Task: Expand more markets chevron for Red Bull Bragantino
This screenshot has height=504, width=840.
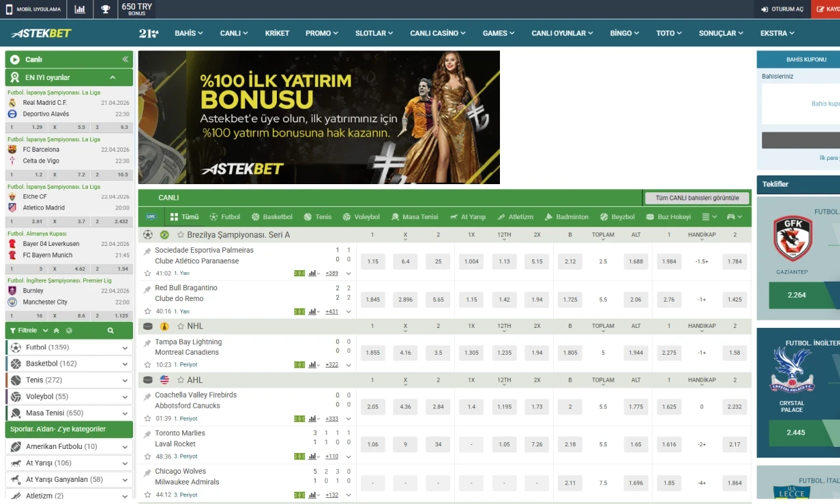Action: pos(349,312)
